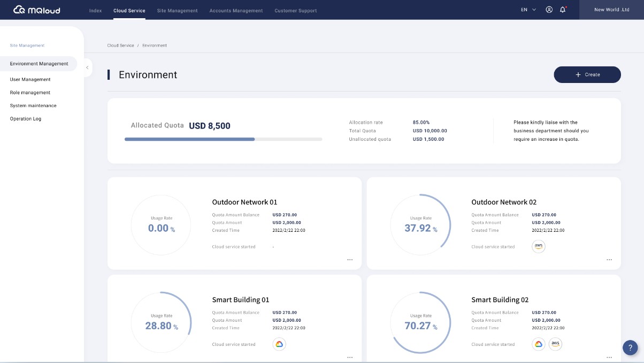Click the Create button
The height and width of the screenshot is (363, 644).
pyautogui.click(x=587, y=75)
